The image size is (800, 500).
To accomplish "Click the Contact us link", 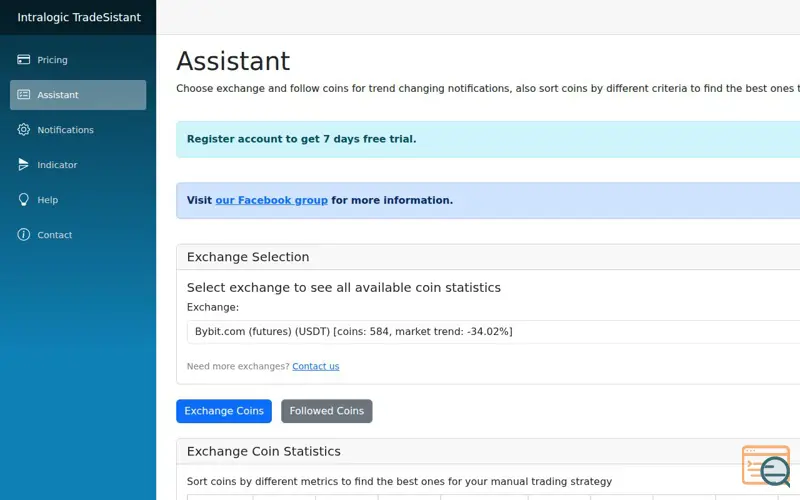I will coord(316,366).
